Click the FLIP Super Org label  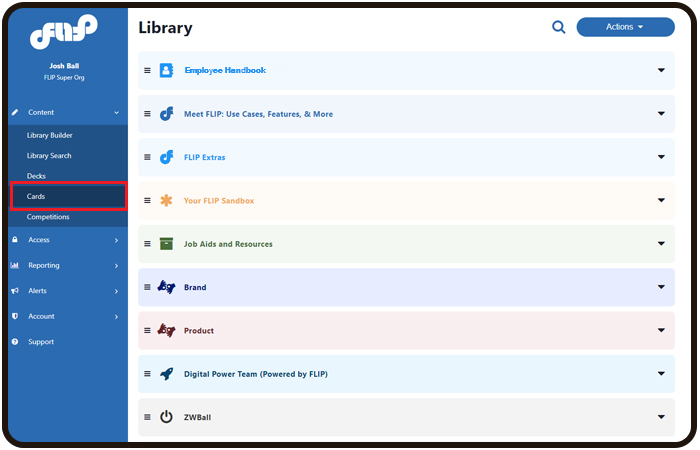coord(64,77)
